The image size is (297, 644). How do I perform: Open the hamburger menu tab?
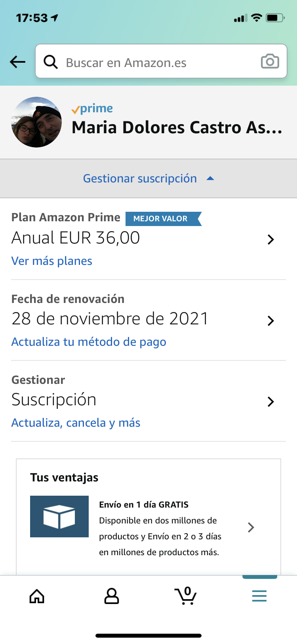(259, 596)
